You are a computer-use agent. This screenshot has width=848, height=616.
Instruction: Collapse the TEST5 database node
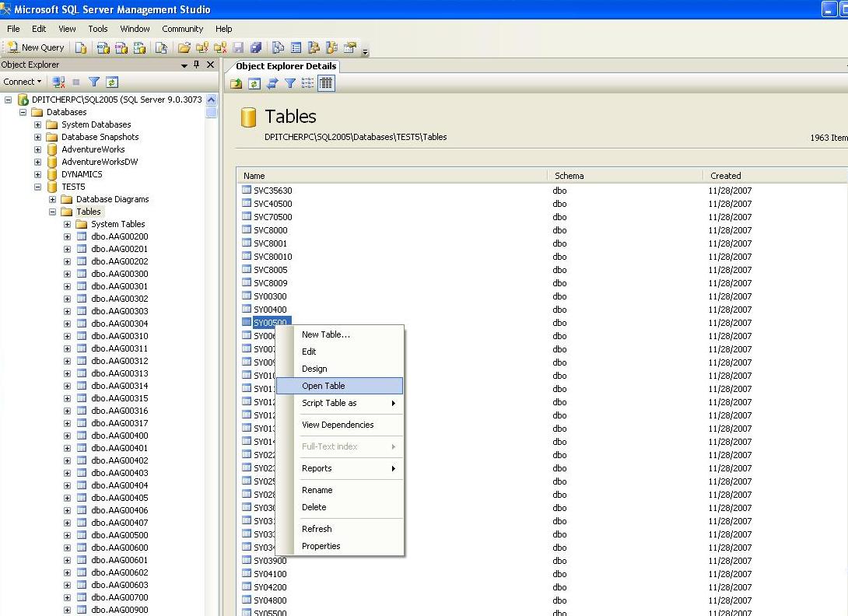coord(38,187)
